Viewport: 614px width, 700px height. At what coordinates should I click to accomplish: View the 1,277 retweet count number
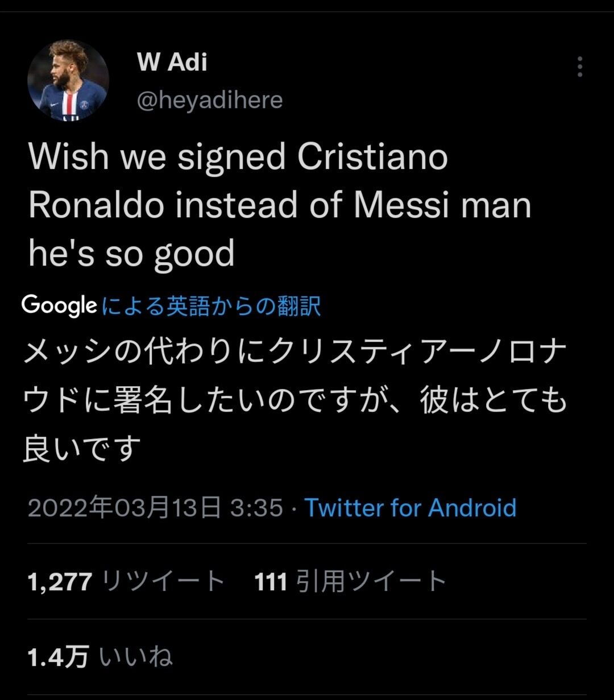[x=60, y=581]
